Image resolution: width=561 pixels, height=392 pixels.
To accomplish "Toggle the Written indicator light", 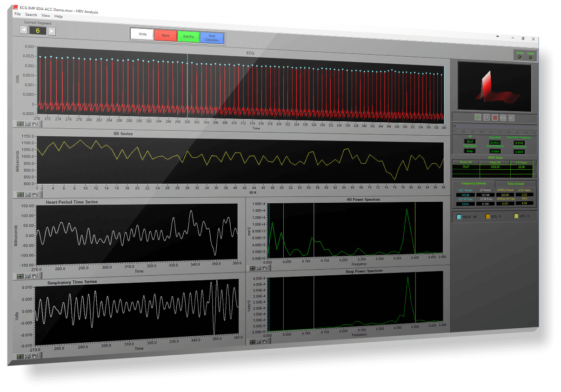I will click(520, 57).
